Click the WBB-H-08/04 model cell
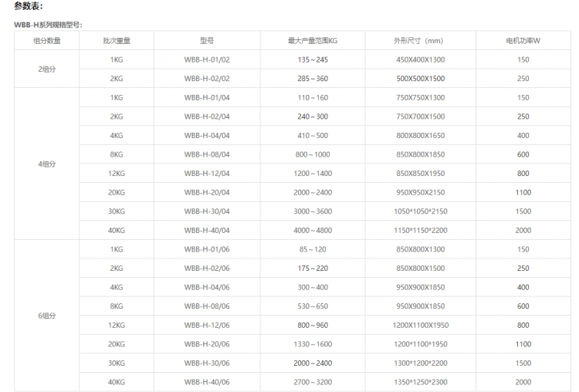579x392 pixels. (x=207, y=154)
